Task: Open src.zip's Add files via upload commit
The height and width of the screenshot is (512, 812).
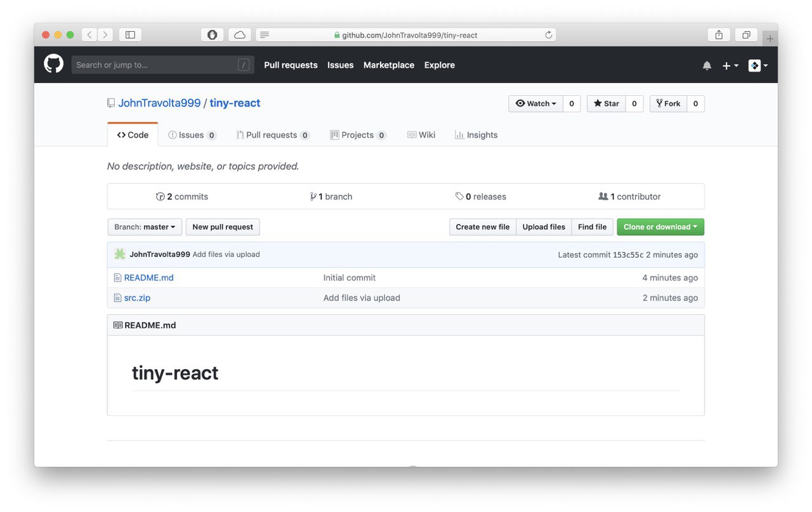Action: click(362, 298)
